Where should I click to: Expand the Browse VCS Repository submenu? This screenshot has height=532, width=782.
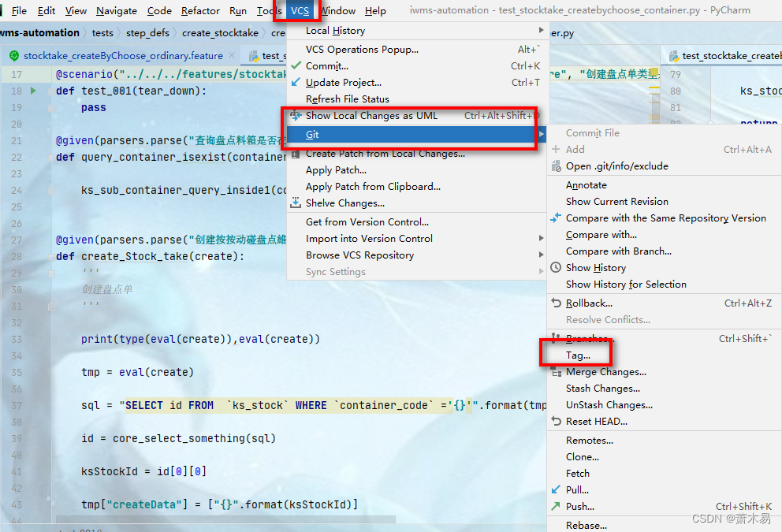click(541, 255)
